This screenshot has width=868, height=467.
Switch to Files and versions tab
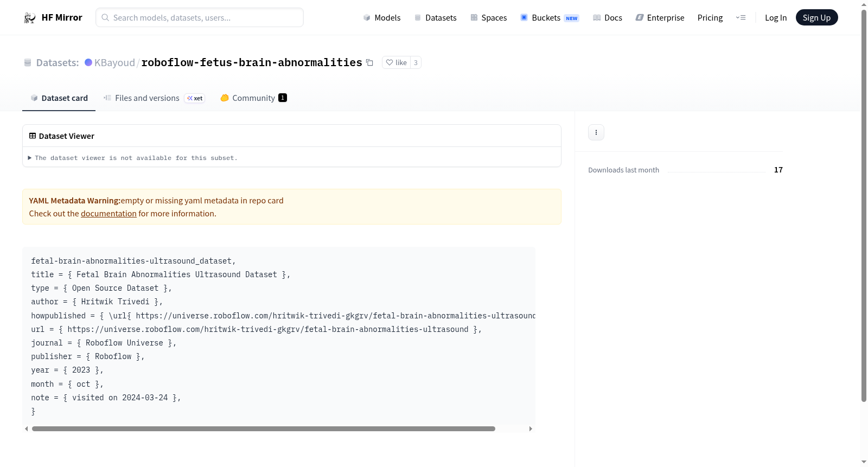[154, 98]
